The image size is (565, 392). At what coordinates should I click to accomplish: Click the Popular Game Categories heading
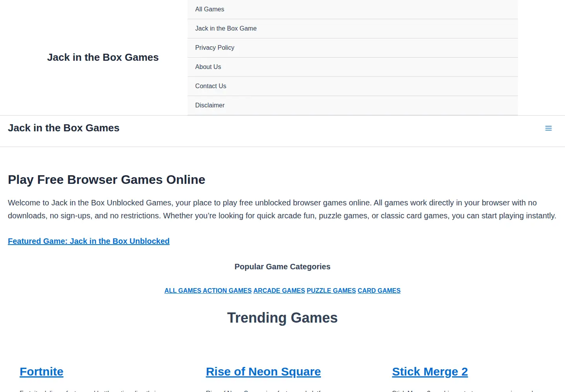click(282, 267)
